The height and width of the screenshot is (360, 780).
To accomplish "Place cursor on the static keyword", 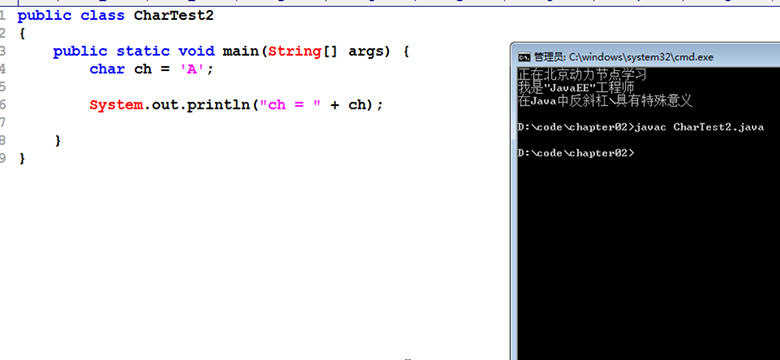I will point(143,51).
